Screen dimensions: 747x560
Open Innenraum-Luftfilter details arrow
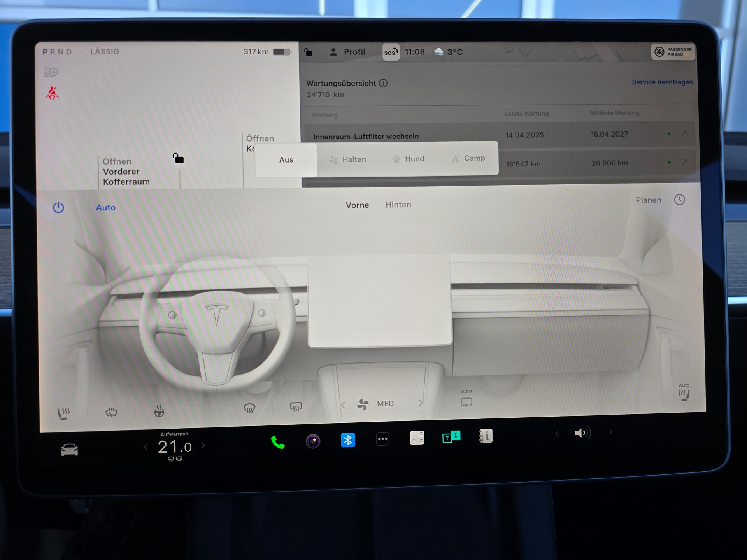click(684, 133)
